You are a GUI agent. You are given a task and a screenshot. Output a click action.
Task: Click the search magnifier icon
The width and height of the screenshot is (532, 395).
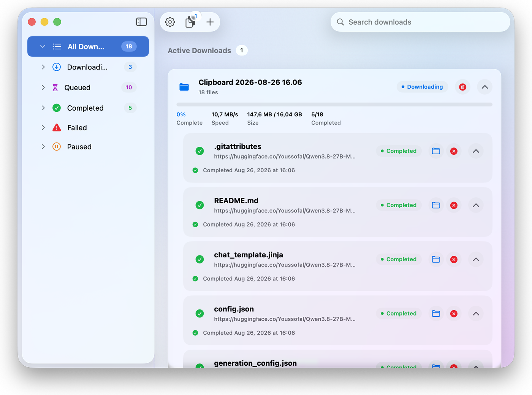pos(340,22)
